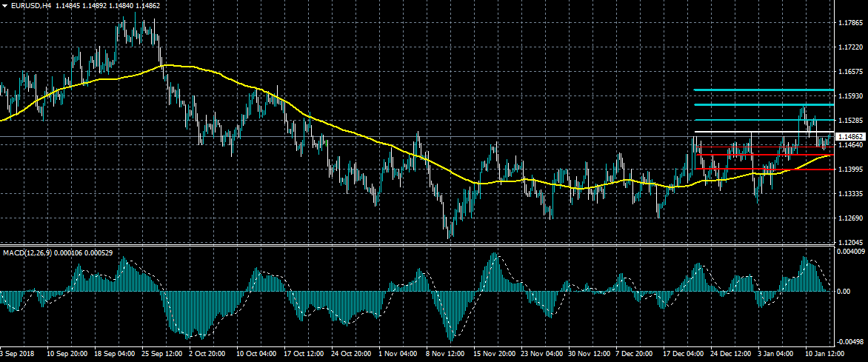Select the middle cyan horizontal line

[x=763, y=105]
